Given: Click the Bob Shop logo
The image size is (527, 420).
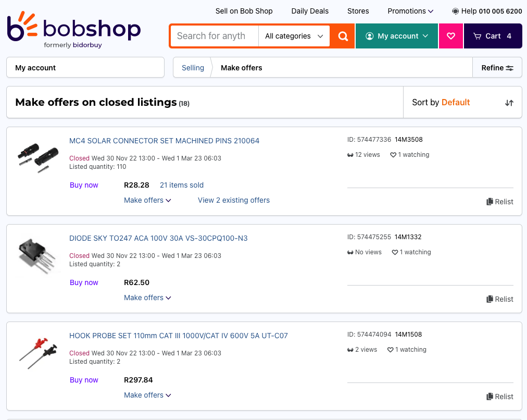Looking at the screenshot, I should [73, 30].
